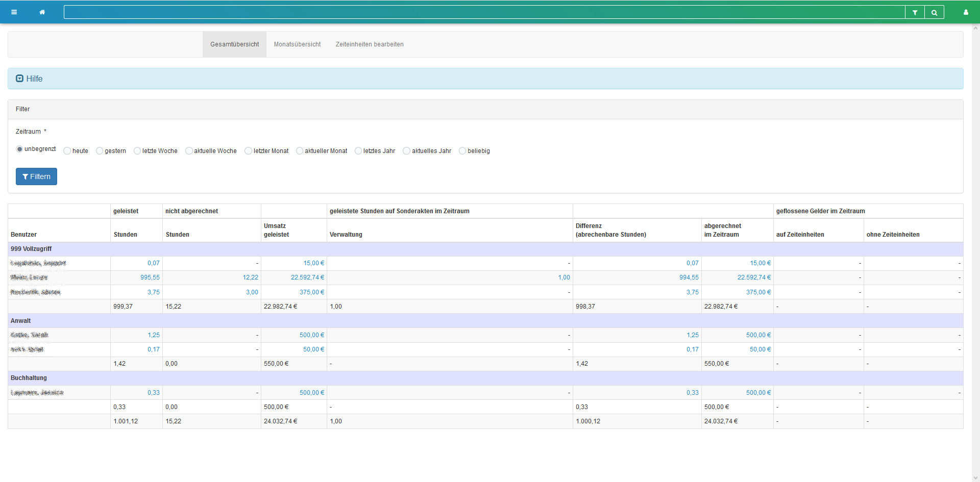This screenshot has height=482, width=980.
Task: Click the filter funnel icon in search bar
Action: pos(915,12)
